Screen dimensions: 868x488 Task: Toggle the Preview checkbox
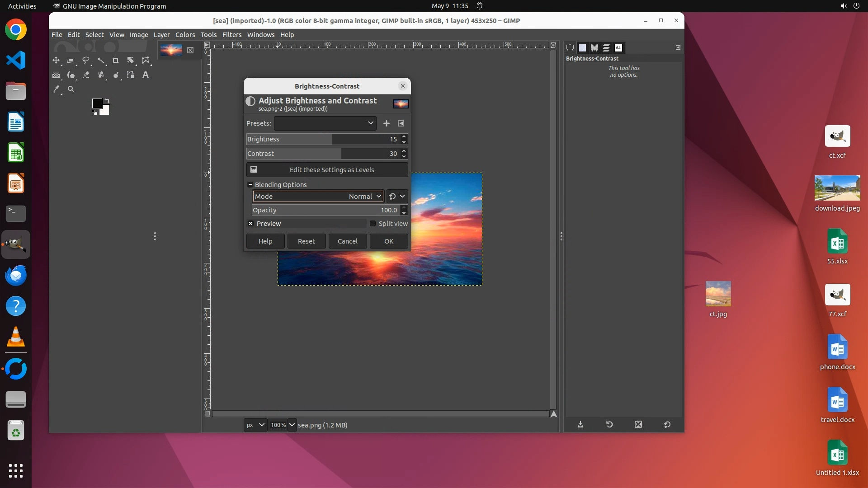click(251, 224)
